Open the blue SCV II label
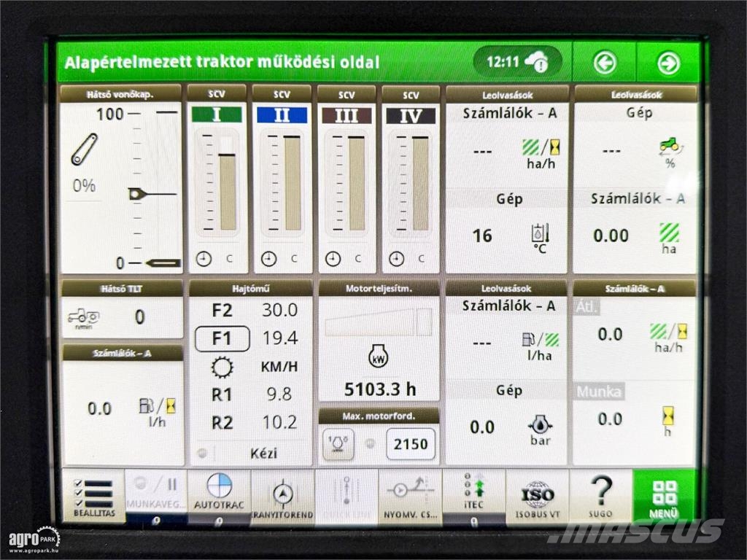Viewport: 747px width, 560px height. [282, 114]
